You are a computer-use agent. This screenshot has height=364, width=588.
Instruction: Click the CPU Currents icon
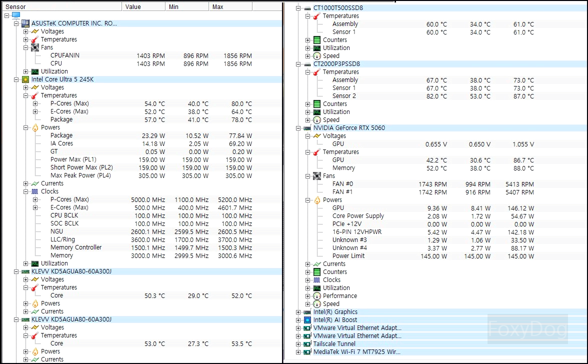coord(35,183)
